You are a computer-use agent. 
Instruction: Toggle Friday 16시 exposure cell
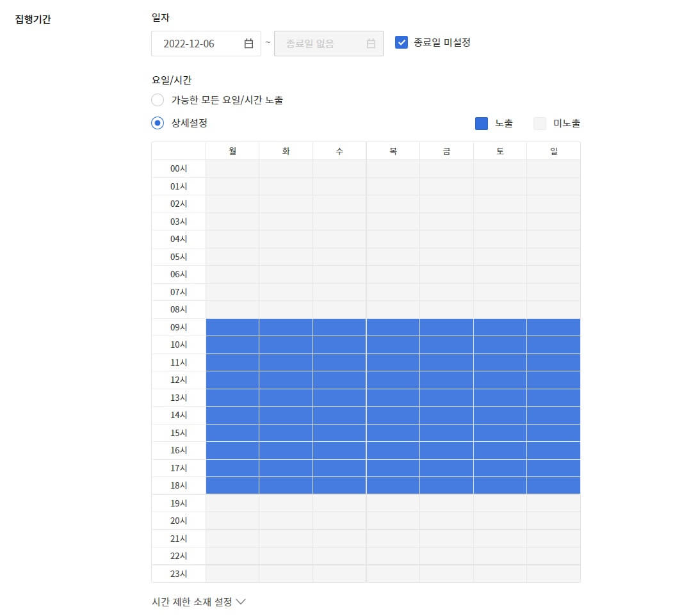[446, 451]
